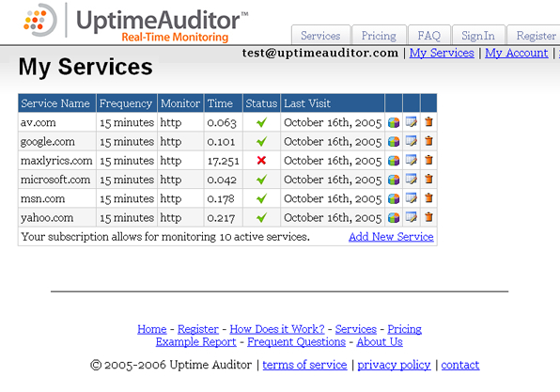The height and width of the screenshot is (392, 560).
Task: Click the green checkmark status for yahoo.com
Action: 262,217
